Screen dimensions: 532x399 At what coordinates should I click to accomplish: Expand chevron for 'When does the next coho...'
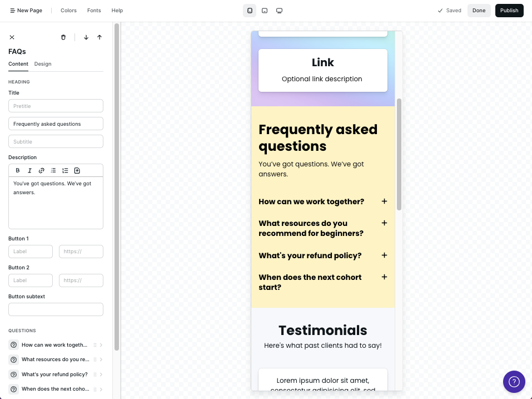[x=101, y=389]
